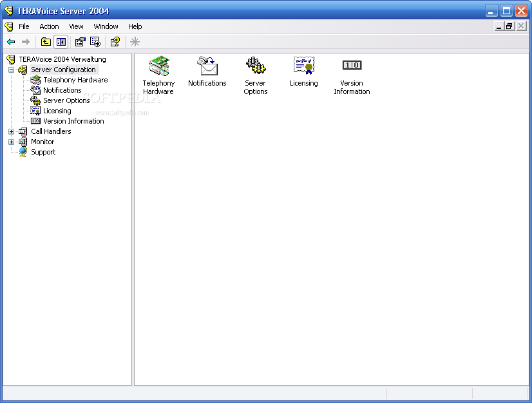Open the File menu

pos(24,26)
